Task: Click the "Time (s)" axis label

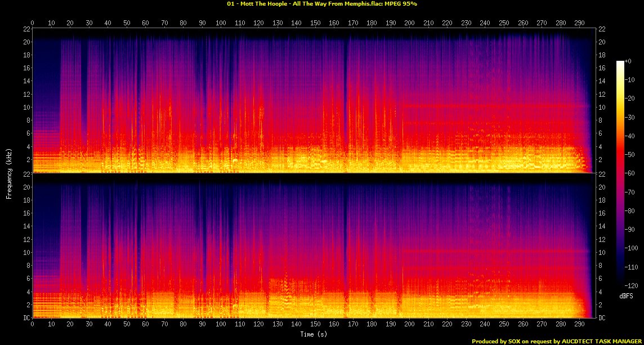Action: pos(313,334)
